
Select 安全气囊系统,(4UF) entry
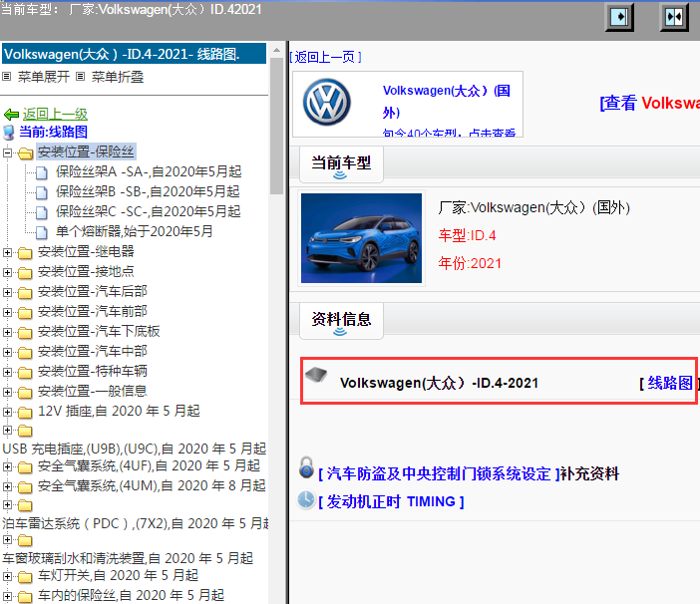click(149, 465)
